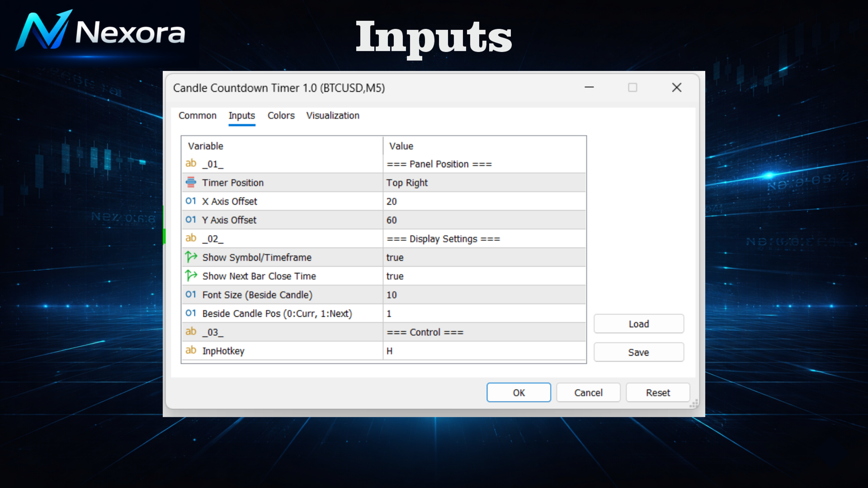Go to the Common tab
The image size is (868, 488).
(198, 116)
